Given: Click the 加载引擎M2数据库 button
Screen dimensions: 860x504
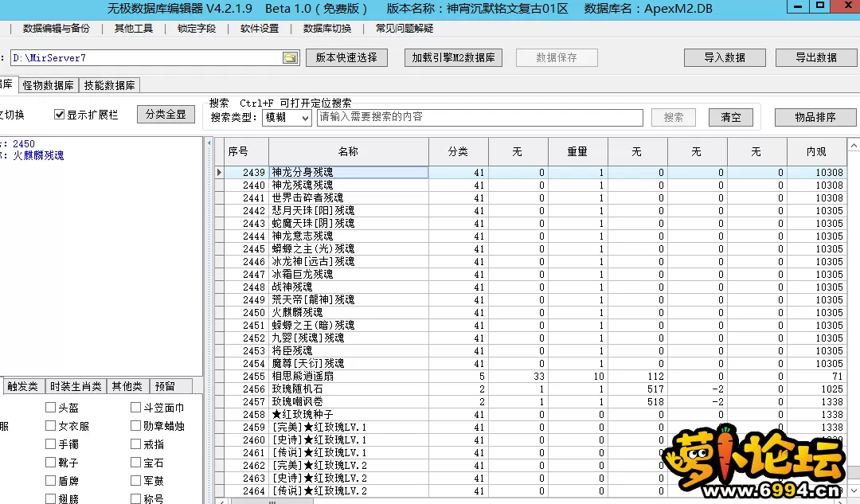Looking at the screenshot, I should 454,57.
